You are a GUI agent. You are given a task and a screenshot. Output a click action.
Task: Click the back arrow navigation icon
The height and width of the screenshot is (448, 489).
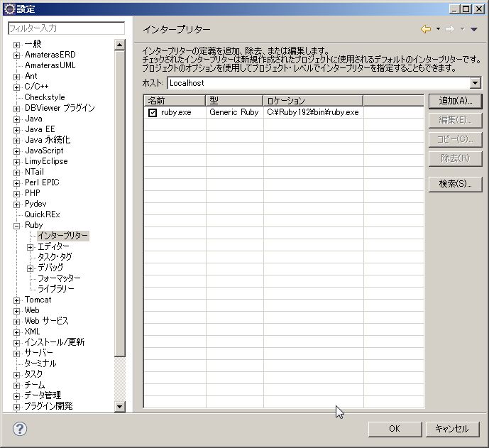(x=426, y=29)
